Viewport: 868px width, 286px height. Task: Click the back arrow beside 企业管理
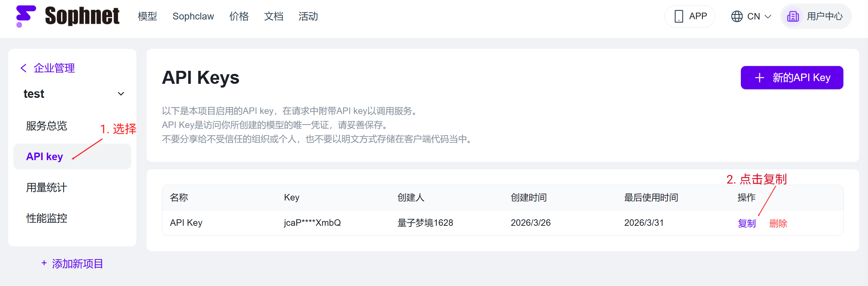24,68
